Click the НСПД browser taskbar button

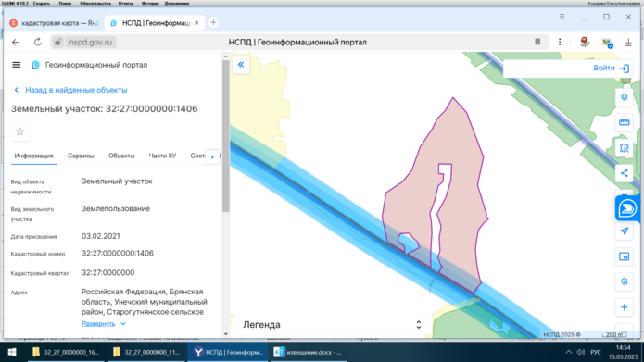tap(228, 352)
